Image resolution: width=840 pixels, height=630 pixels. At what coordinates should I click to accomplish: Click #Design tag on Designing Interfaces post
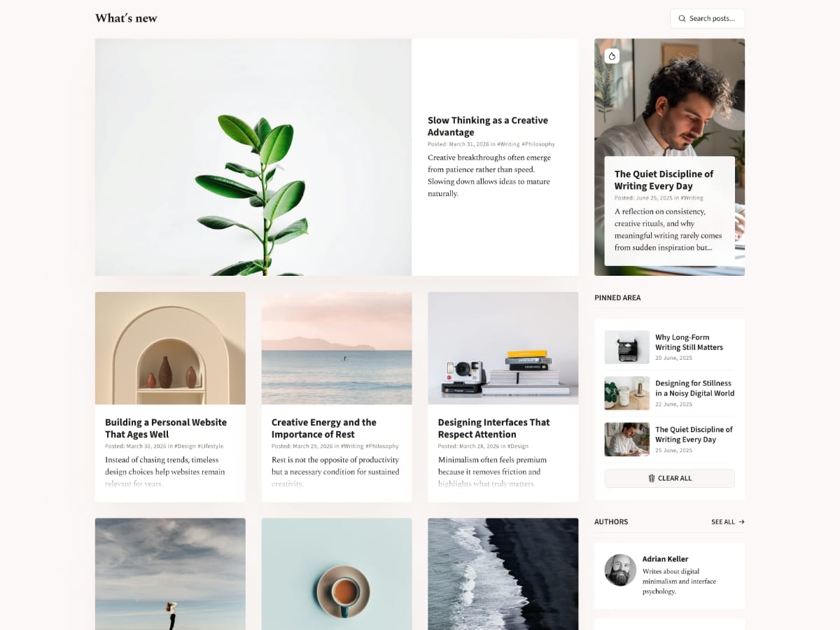coord(518,446)
